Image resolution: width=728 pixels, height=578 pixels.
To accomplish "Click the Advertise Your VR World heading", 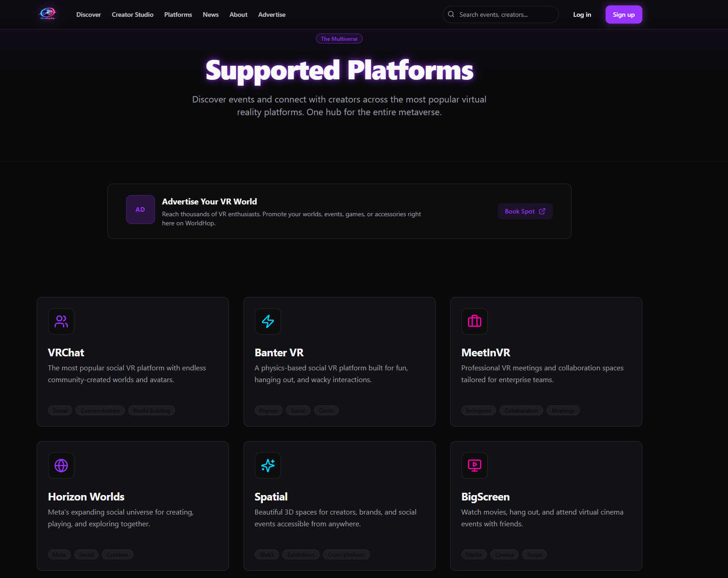I will (209, 202).
